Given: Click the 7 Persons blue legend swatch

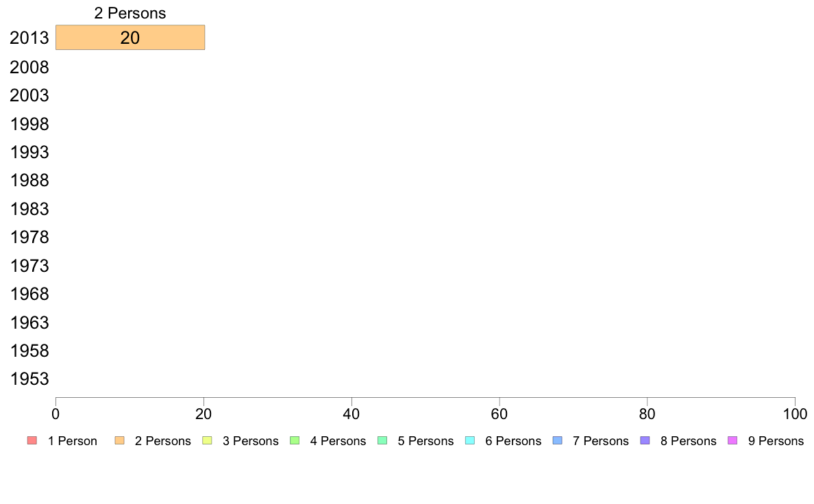Looking at the screenshot, I should [558, 441].
